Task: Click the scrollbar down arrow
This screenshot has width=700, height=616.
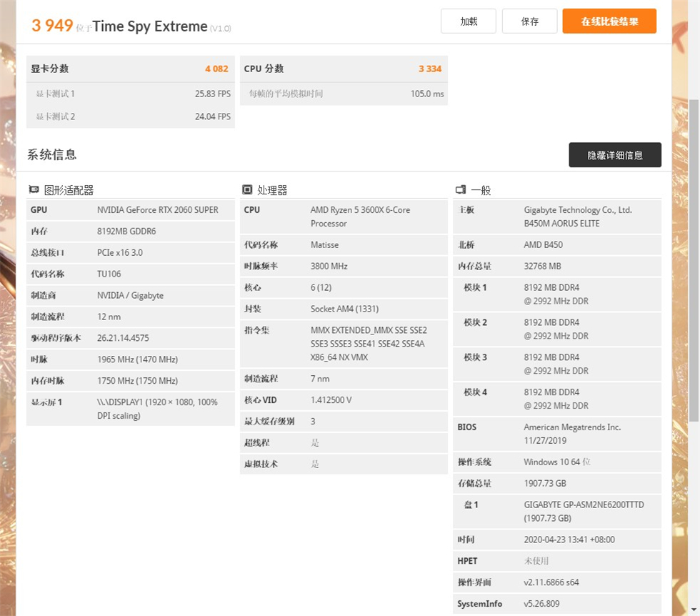Action: [694, 610]
